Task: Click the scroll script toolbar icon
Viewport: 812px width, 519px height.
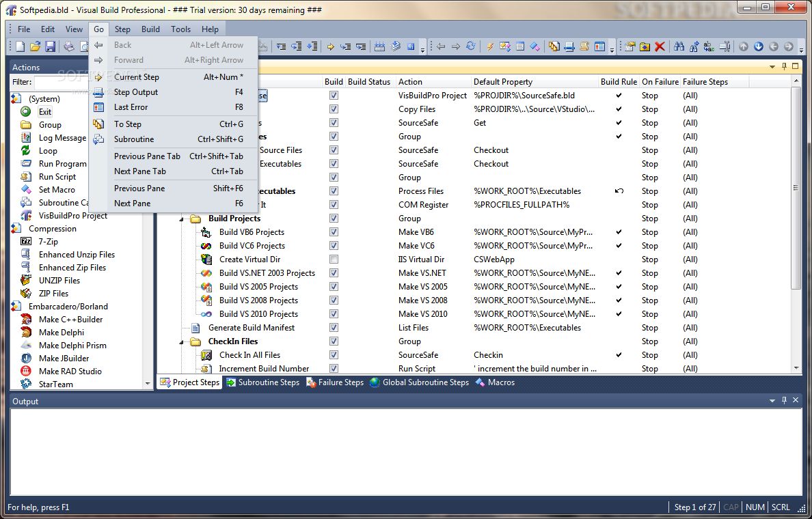Action: [x=584, y=46]
